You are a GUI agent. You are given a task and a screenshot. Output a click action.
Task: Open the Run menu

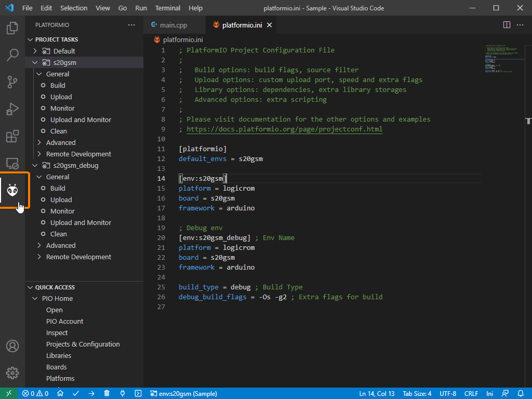141,8
